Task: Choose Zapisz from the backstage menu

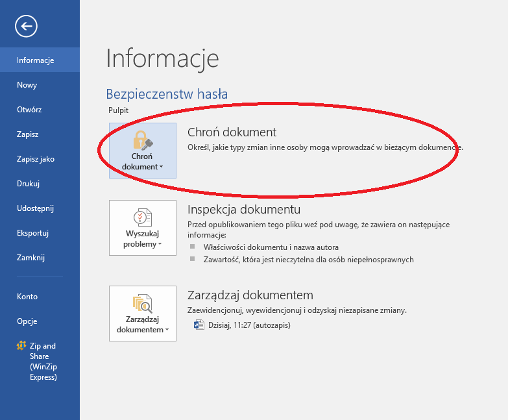Action: [28, 134]
